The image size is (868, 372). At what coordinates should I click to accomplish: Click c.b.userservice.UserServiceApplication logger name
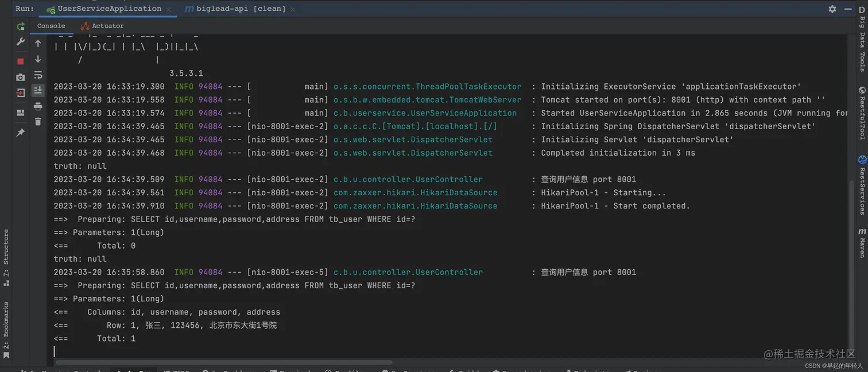[425, 113]
